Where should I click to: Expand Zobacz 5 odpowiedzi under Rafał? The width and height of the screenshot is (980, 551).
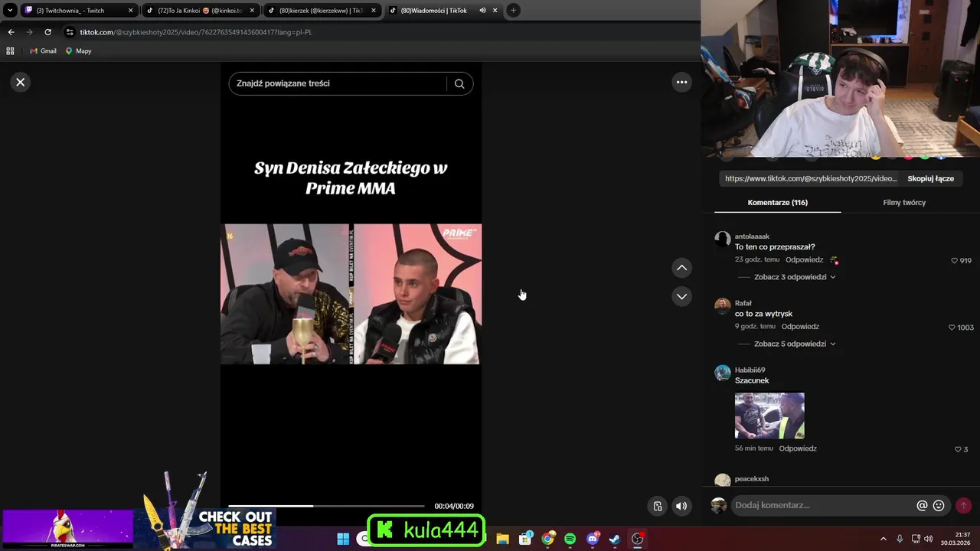tap(795, 344)
